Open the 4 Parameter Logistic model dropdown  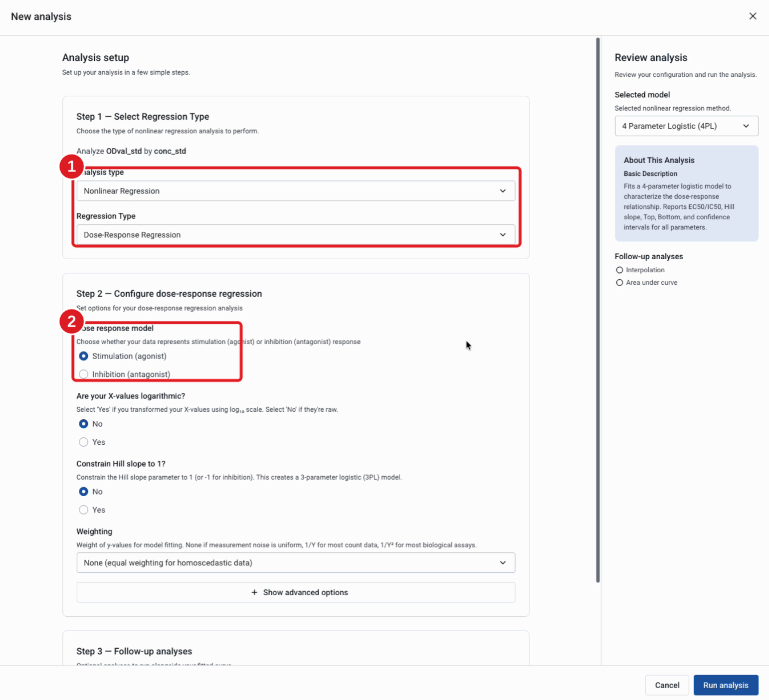(686, 126)
